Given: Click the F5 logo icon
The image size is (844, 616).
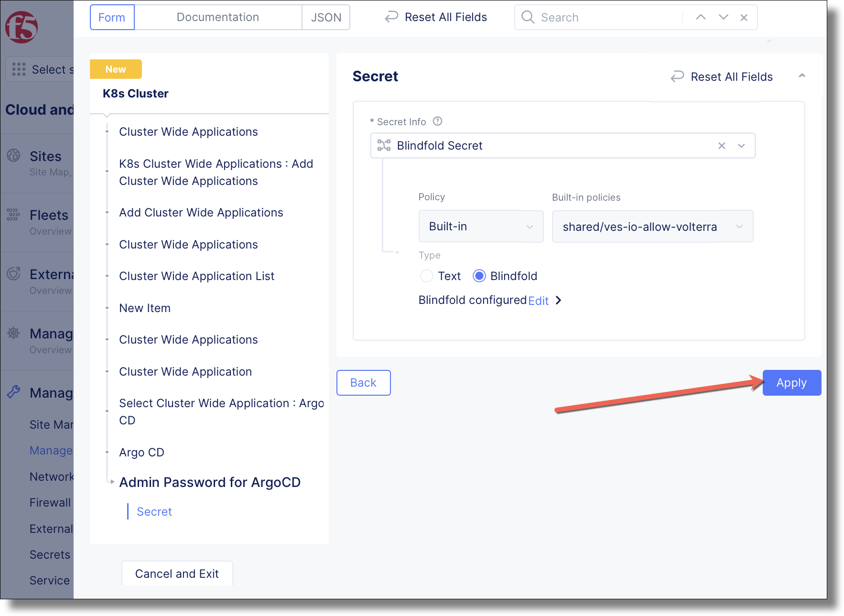Looking at the screenshot, I should (x=21, y=27).
